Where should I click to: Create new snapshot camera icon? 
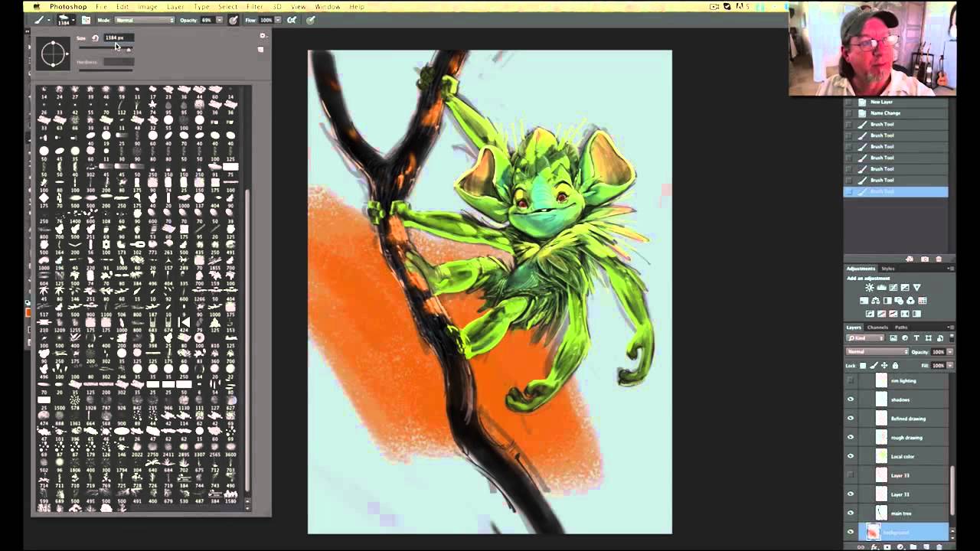924,259
